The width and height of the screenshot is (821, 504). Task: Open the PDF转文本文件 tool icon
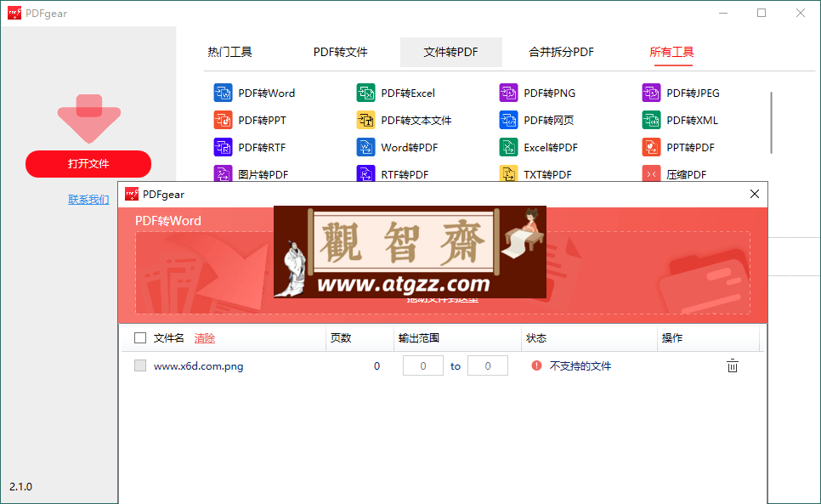click(x=366, y=121)
